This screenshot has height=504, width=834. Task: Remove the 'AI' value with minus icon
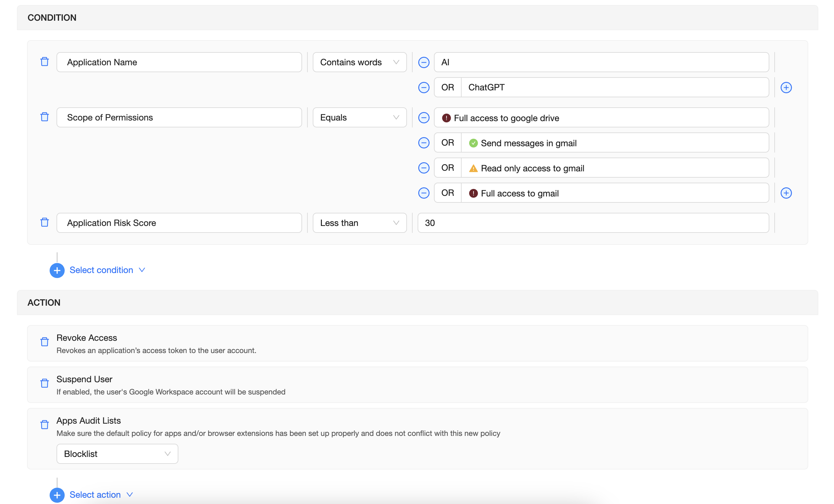[423, 62]
